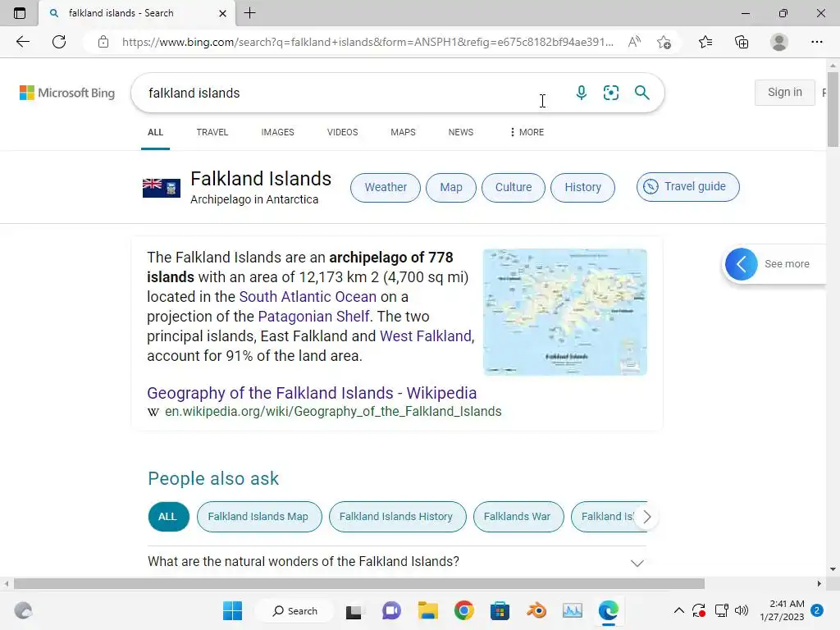Refresh the Bing search page

[59, 42]
